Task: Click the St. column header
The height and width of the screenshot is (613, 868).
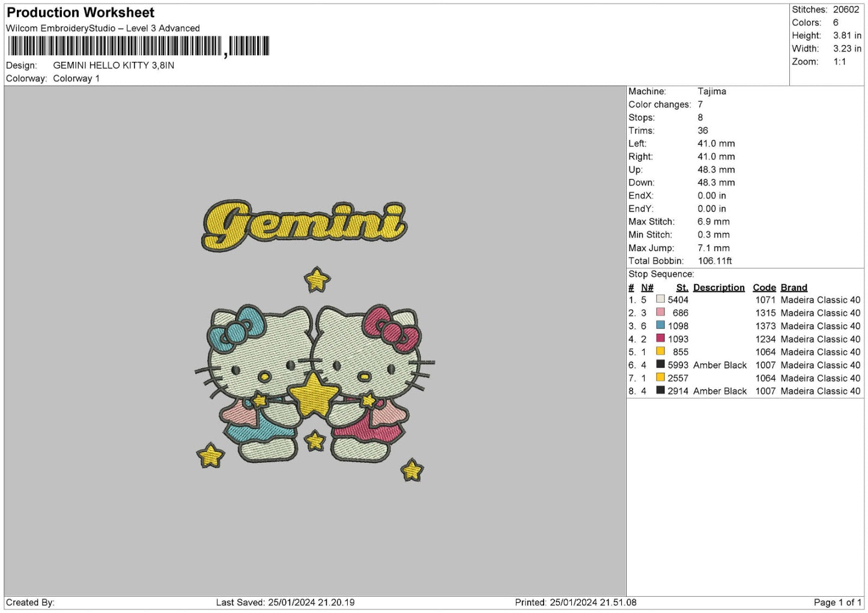Action: click(682, 288)
